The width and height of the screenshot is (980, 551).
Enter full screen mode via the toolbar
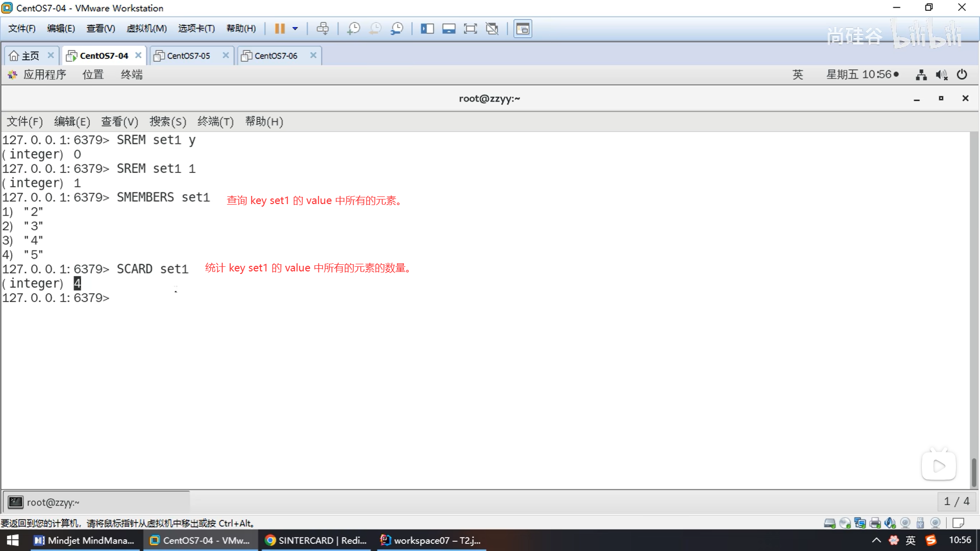pyautogui.click(x=470, y=29)
